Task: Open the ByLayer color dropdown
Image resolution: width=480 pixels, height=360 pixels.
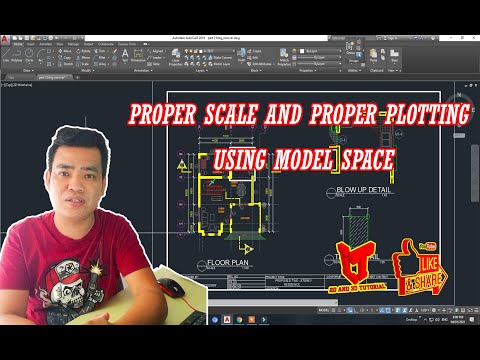Action: 321,51
